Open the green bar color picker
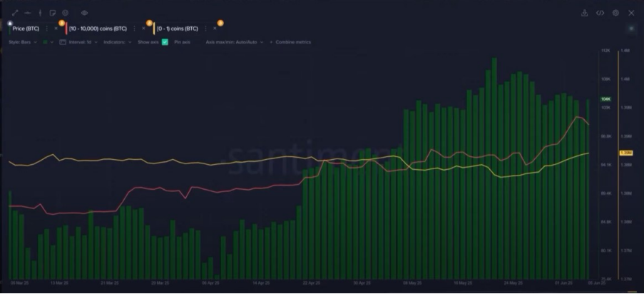 pyautogui.click(x=46, y=42)
